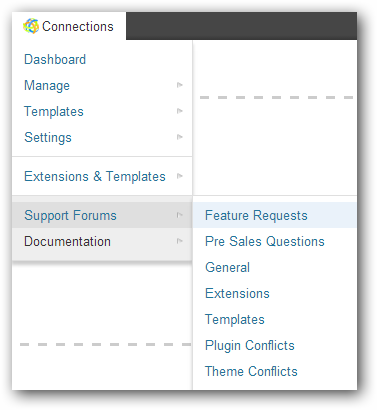Expand the Manage submenu arrow
Screen dimensions: 377x410
pos(180,85)
